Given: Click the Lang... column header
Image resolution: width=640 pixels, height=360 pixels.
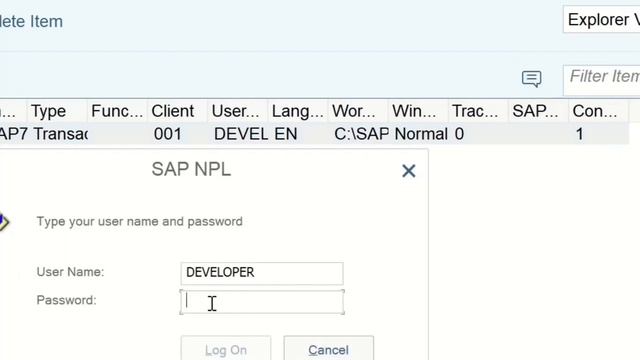Looking at the screenshot, I should pyautogui.click(x=298, y=111).
